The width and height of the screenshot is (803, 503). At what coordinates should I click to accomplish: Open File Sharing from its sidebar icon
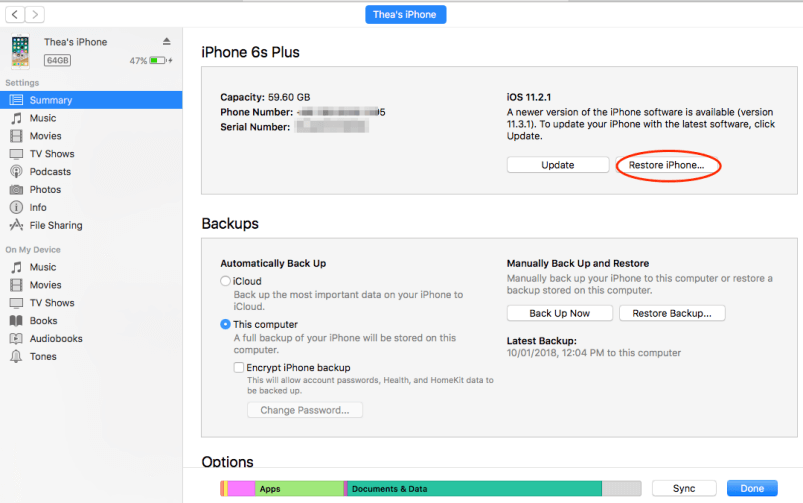(x=16, y=226)
